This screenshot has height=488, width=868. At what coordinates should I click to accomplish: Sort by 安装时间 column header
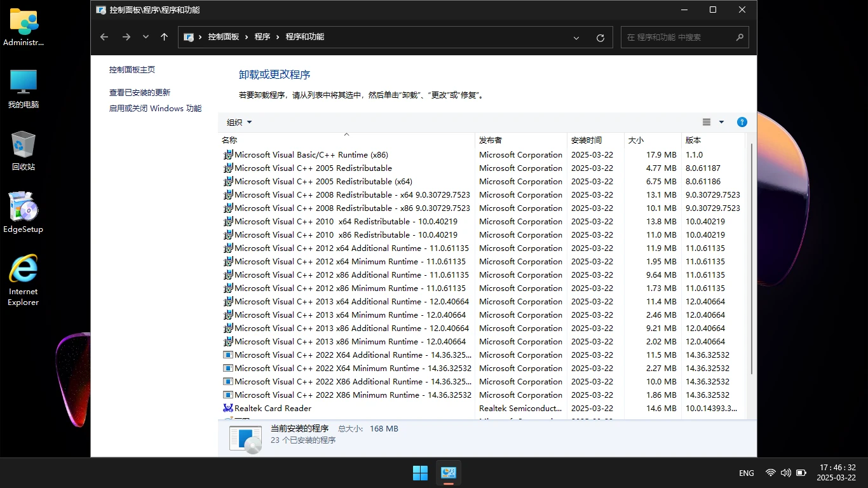[x=595, y=140]
